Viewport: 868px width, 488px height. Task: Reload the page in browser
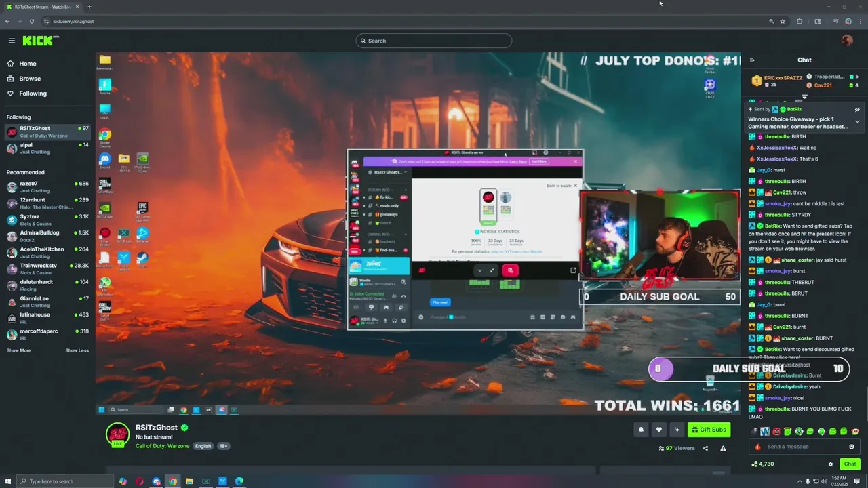(x=31, y=21)
